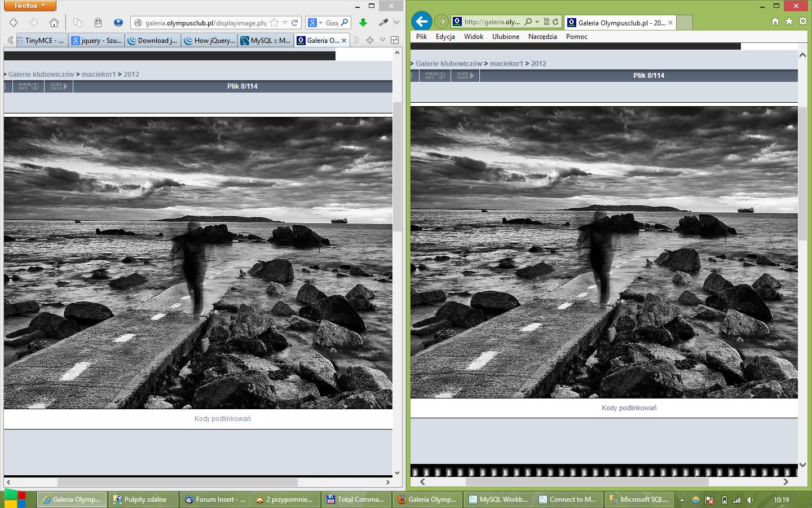Open the orange Firefox menu dropdown

coord(30,6)
